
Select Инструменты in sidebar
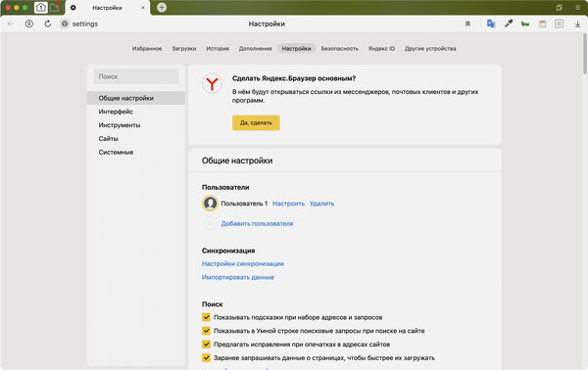[x=136, y=125]
